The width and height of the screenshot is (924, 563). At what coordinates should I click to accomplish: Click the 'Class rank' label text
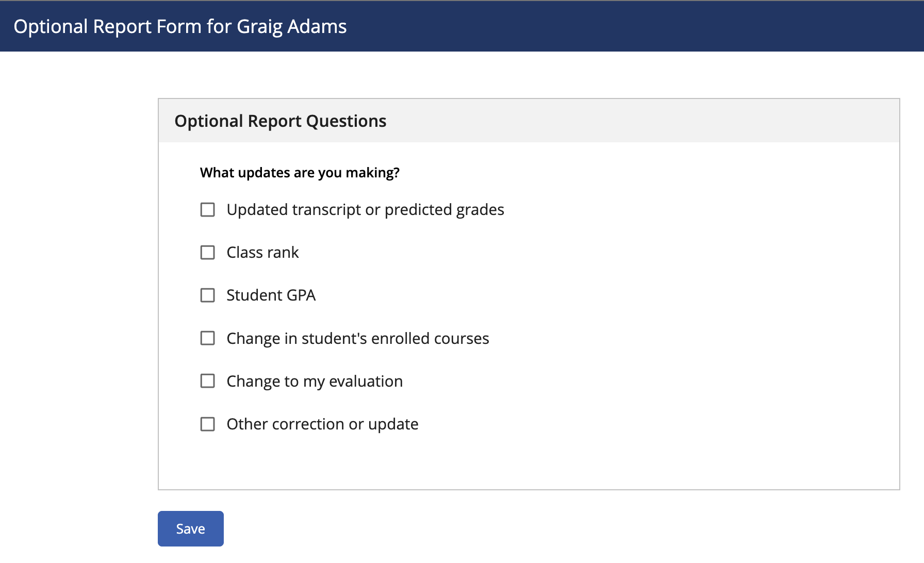[x=262, y=253]
